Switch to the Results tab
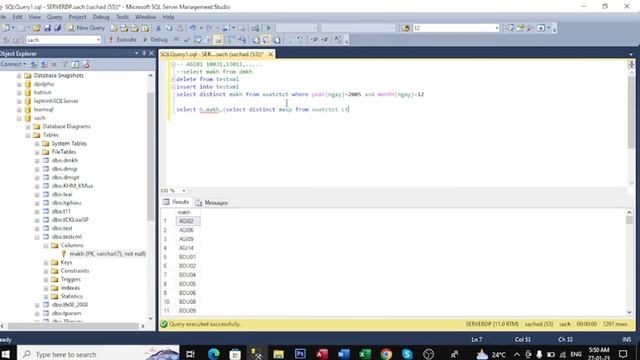 point(176,202)
